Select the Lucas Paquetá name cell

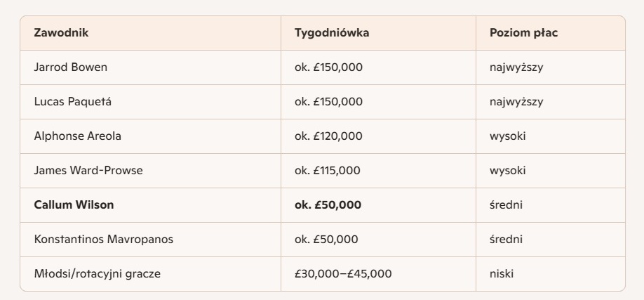point(72,102)
